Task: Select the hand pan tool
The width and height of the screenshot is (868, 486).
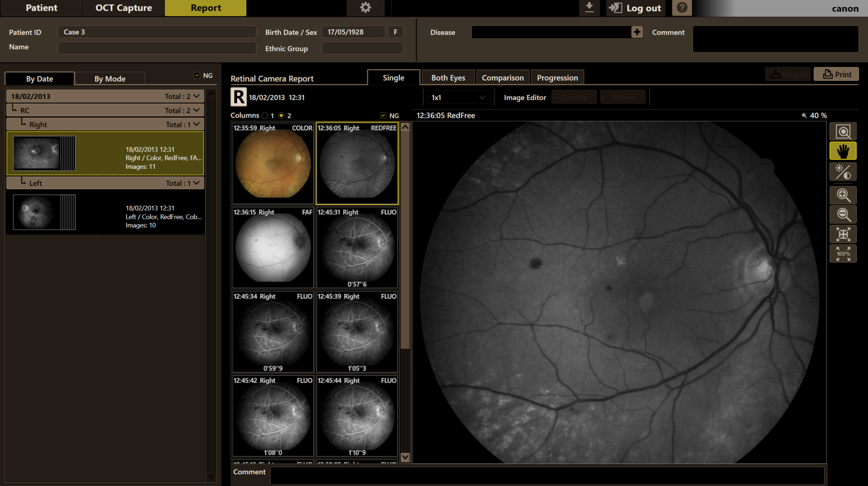Action: (843, 151)
